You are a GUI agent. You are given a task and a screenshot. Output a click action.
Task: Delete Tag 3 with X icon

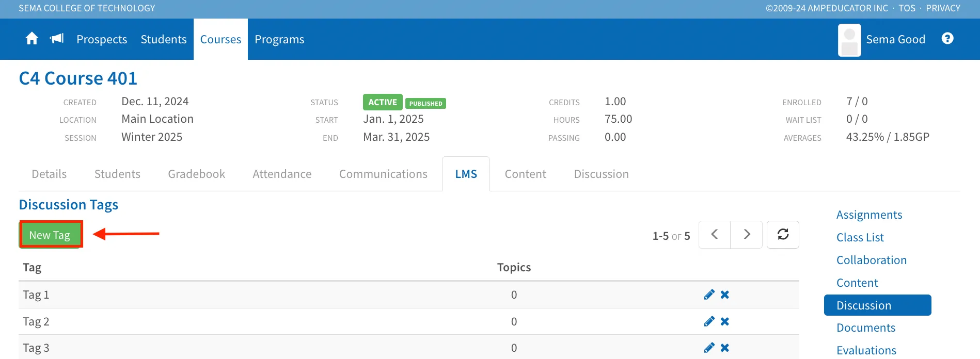coord(725,348)
